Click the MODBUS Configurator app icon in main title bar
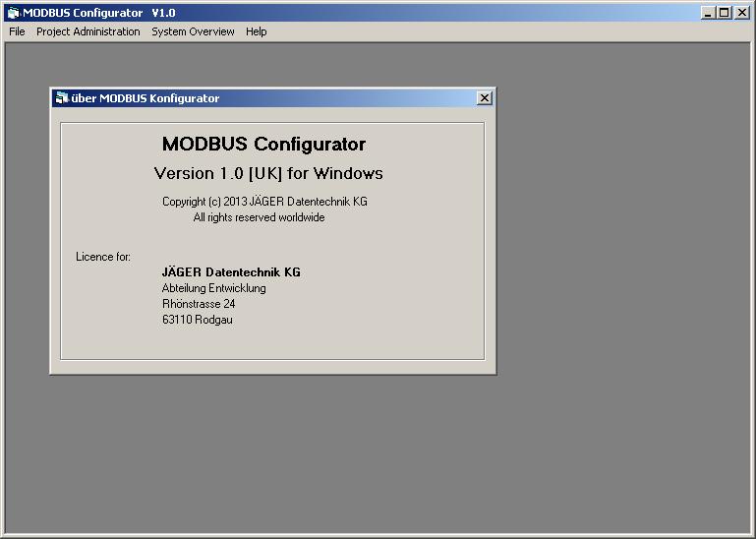The height and width of the screenshot is (539, 756). point(13,13)
